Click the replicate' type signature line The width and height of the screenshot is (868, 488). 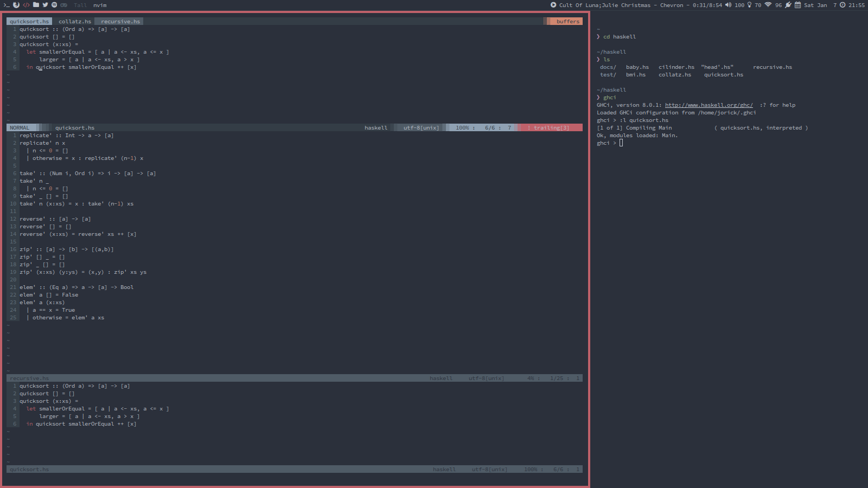point(67,136)
